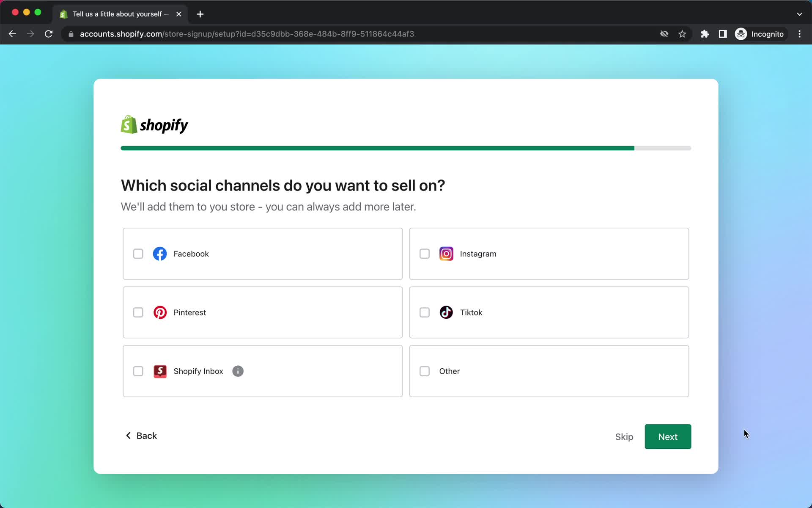
Task: Click the Instagram icon
Action: [x=446, y=254]
